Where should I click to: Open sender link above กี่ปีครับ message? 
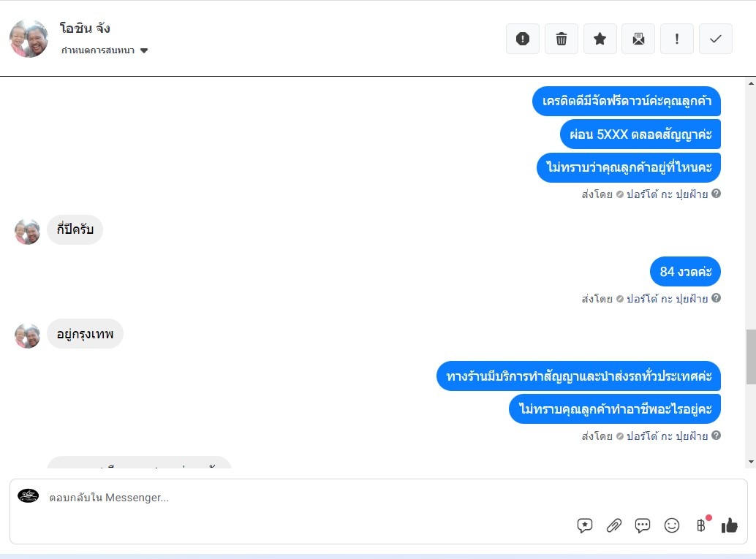coord(667,194)
